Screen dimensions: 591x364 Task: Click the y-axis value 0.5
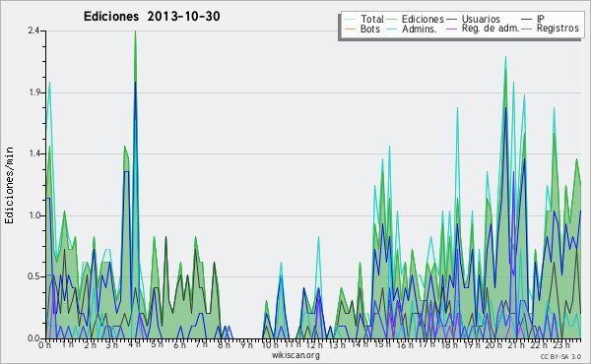pos(33,276)
